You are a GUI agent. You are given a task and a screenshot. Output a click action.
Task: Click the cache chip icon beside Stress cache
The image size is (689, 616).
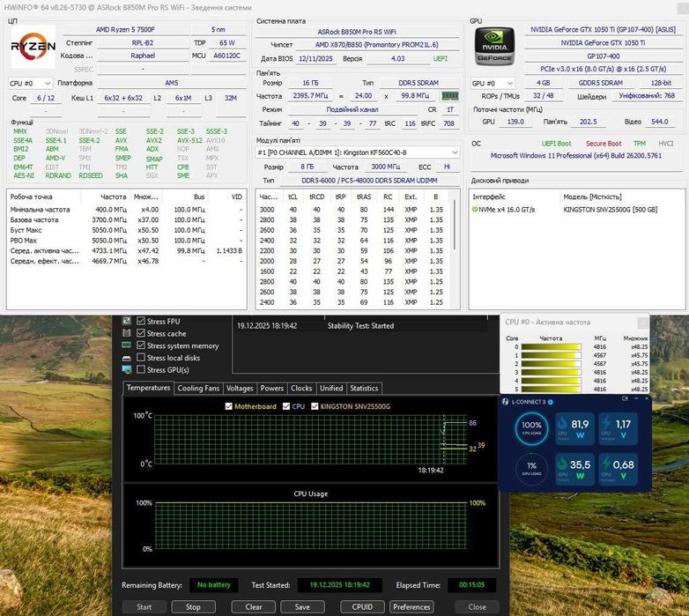click(127, 333)
